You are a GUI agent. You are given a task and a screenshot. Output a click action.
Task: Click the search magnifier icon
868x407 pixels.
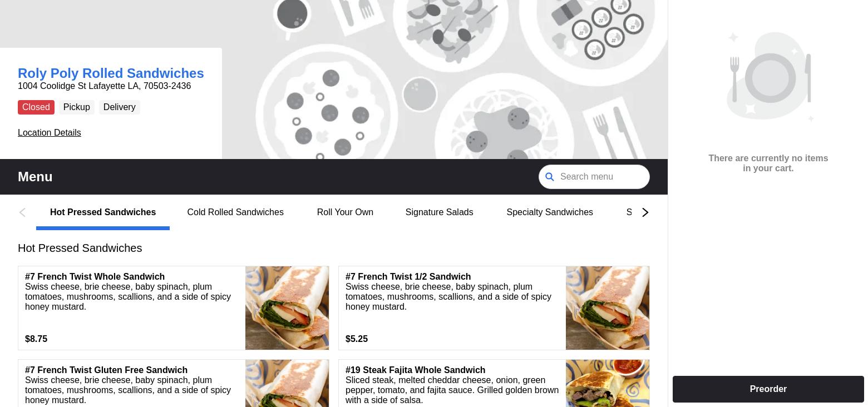[x=550, y=177]
